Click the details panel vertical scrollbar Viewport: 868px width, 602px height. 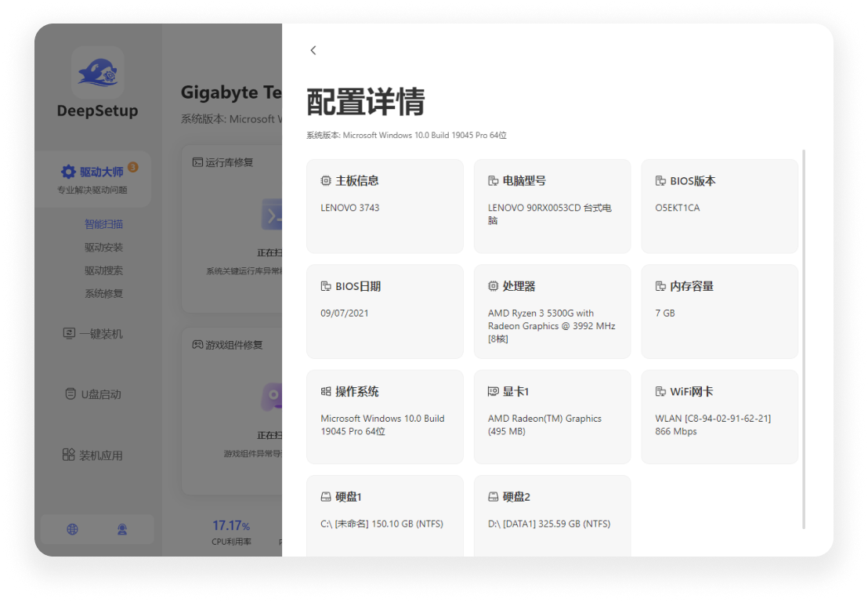pos(804,337)
